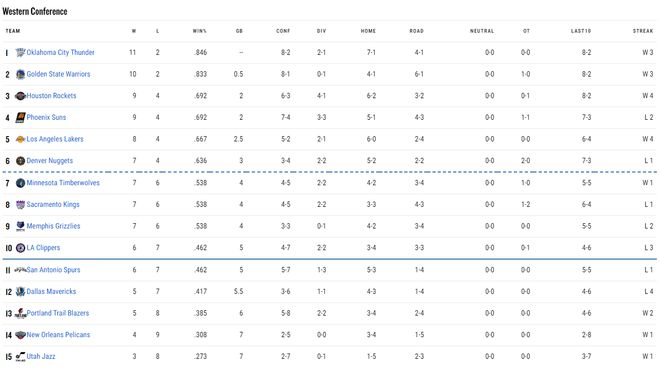
Task: Click the Dallas Mavericks logo icon
Action: coord(20,292)
